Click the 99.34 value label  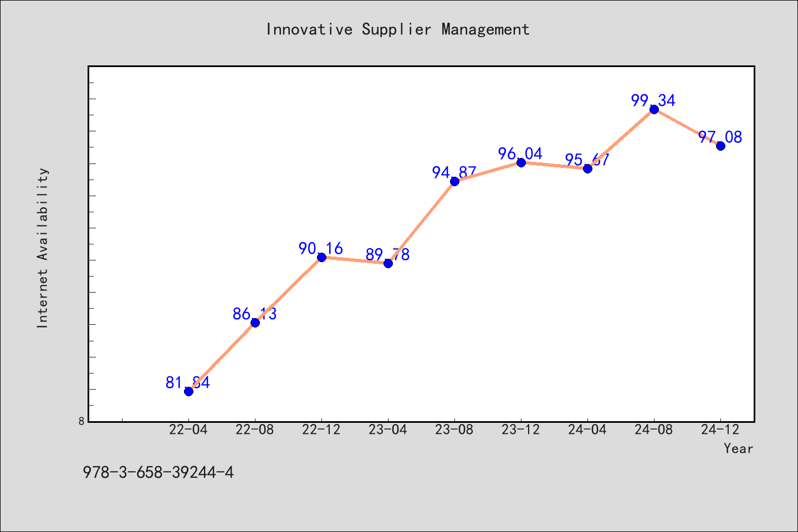point(653,100)
